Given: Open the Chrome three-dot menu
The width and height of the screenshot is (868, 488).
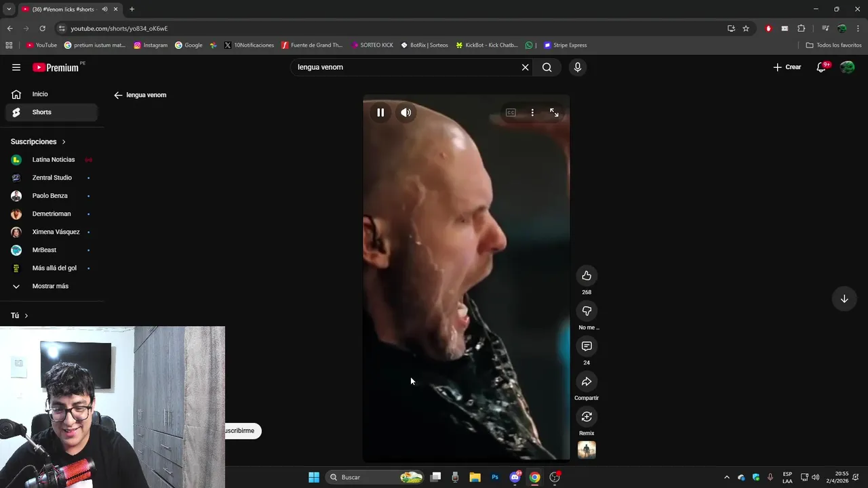Looking at the screenshot, I should pyautogui.click(x=859, y=28).
